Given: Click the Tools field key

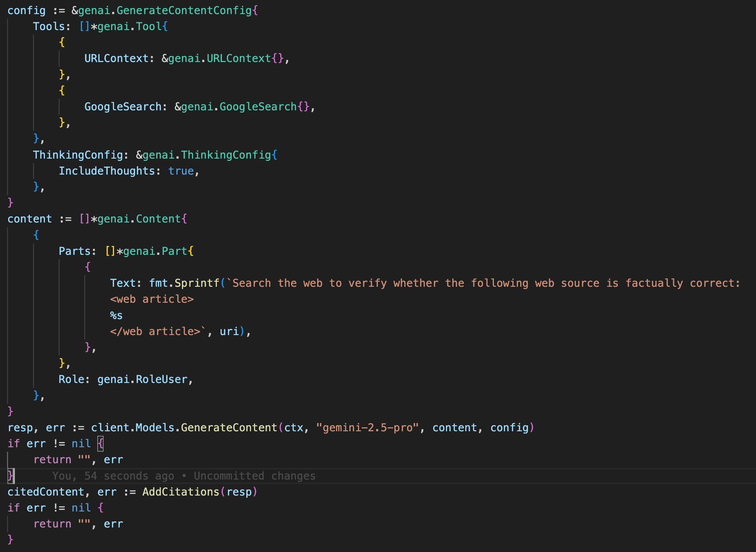Looking at the screenshot, I should [x=49, y=26].
